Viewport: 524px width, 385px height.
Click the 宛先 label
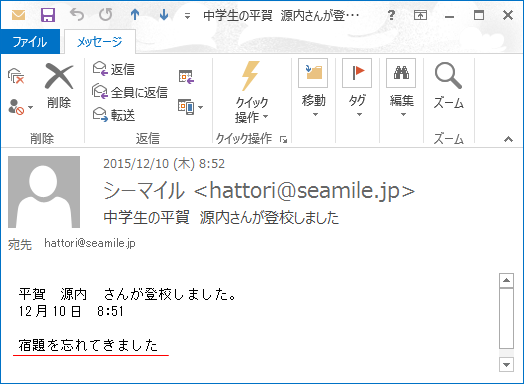tap(20, 245)
